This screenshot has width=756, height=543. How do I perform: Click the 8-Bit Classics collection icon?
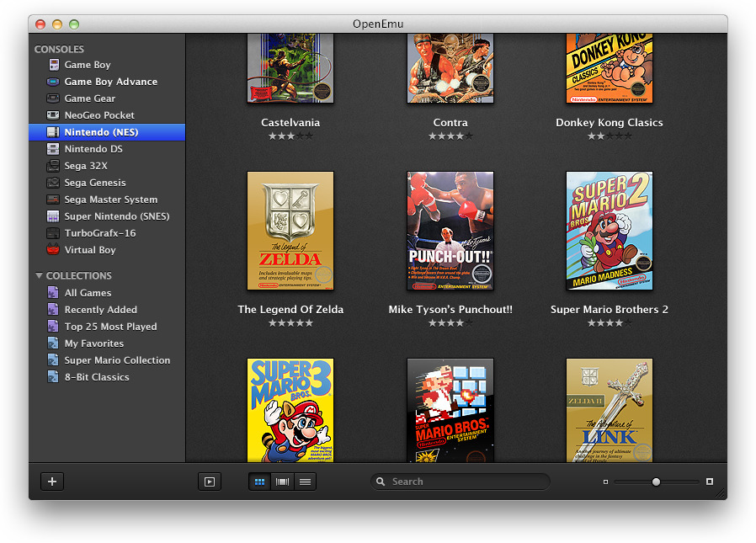(53, 377)
